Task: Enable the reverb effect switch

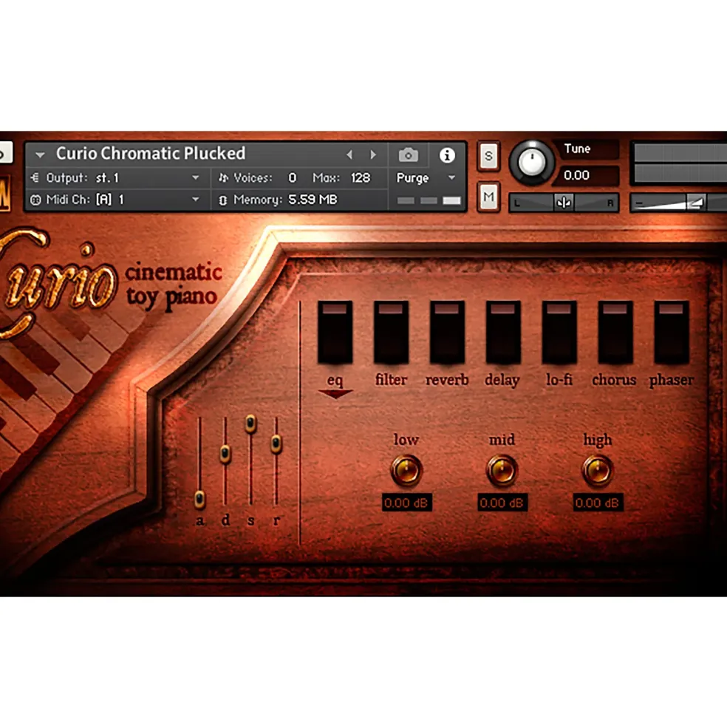Action: point(447,332)
